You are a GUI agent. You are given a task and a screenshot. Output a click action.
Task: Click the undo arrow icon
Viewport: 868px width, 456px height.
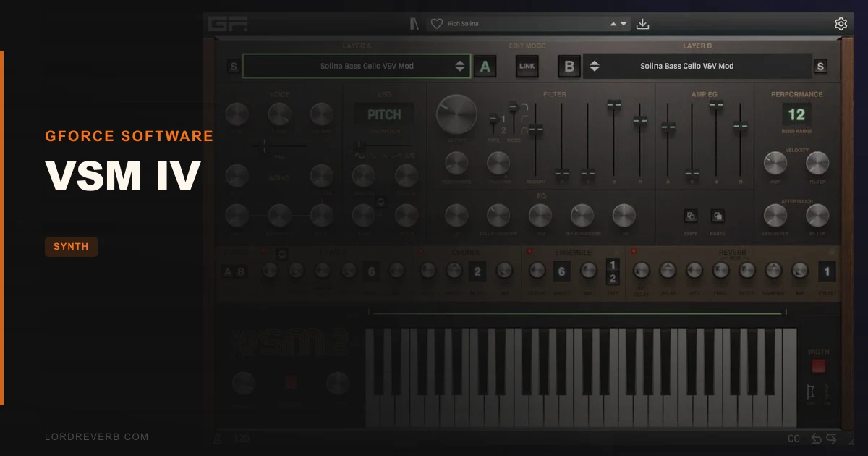tap(817, 439)
